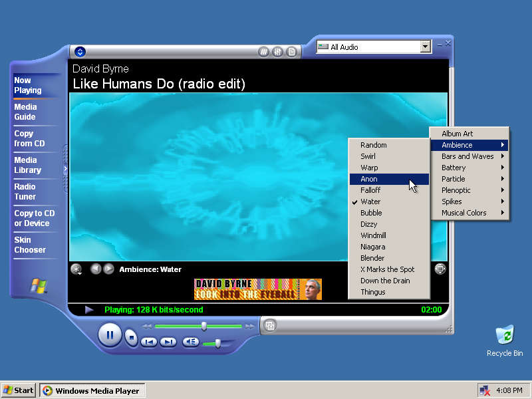Select the next visualization arrow
The width and height of the screenshot is (532, 399).
click(x=108, y=269)
